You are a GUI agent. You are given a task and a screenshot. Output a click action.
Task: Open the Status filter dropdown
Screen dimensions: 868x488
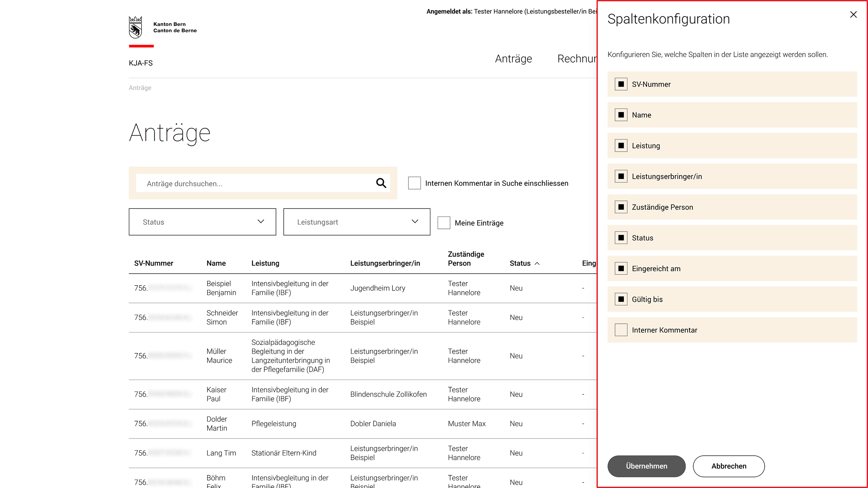tap(202, 222)
